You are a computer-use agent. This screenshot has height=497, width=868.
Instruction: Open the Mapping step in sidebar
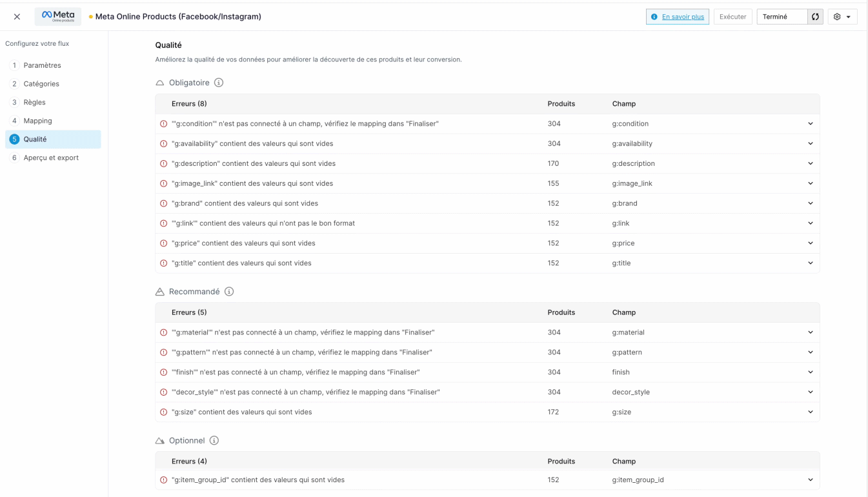pyautogui.click(x=37, y=121)
